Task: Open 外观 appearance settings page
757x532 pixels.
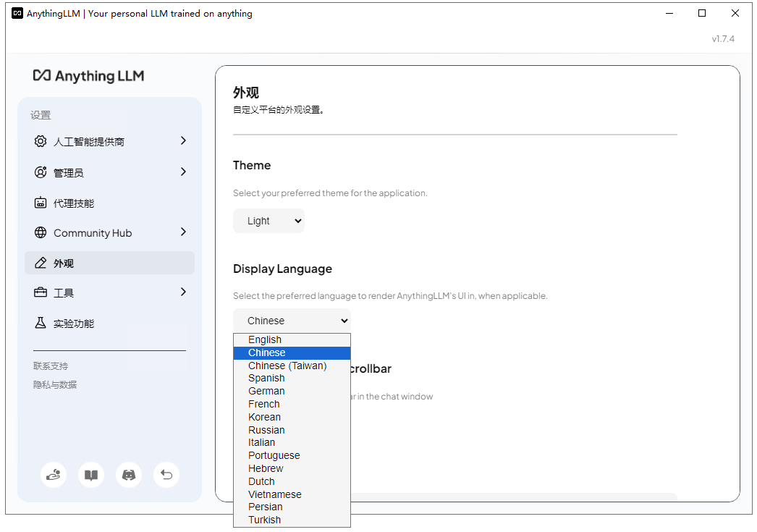Action: pyautogui.click(x=109, y=263)
